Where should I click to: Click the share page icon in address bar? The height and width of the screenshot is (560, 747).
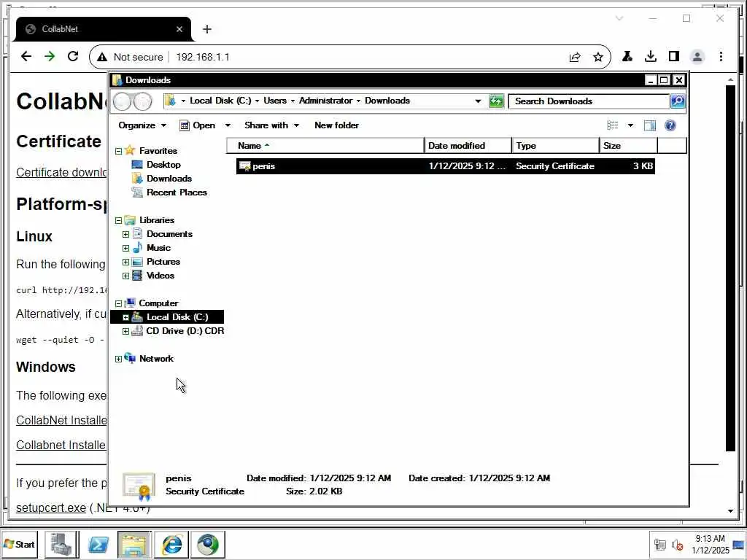pyautogui.click(x=575, y=57)
